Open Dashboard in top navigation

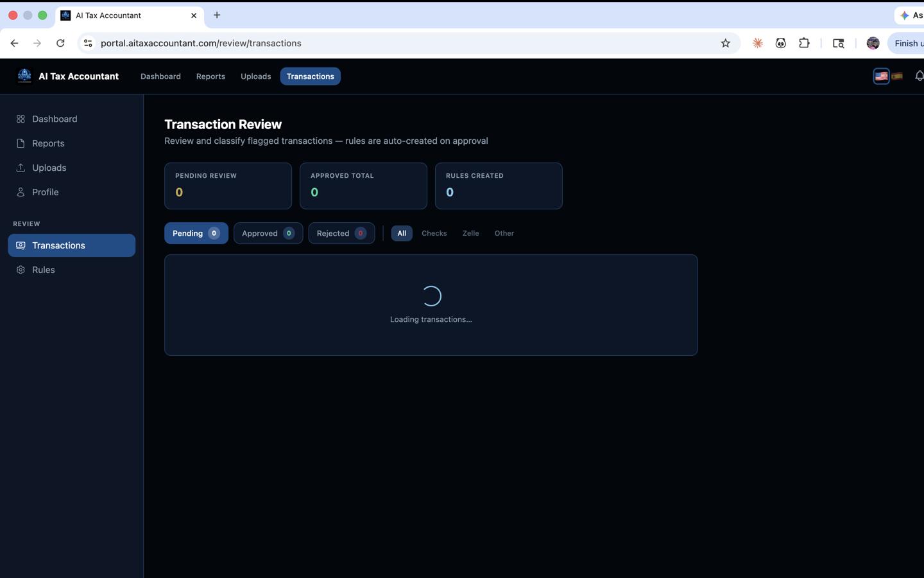[160, 76]
